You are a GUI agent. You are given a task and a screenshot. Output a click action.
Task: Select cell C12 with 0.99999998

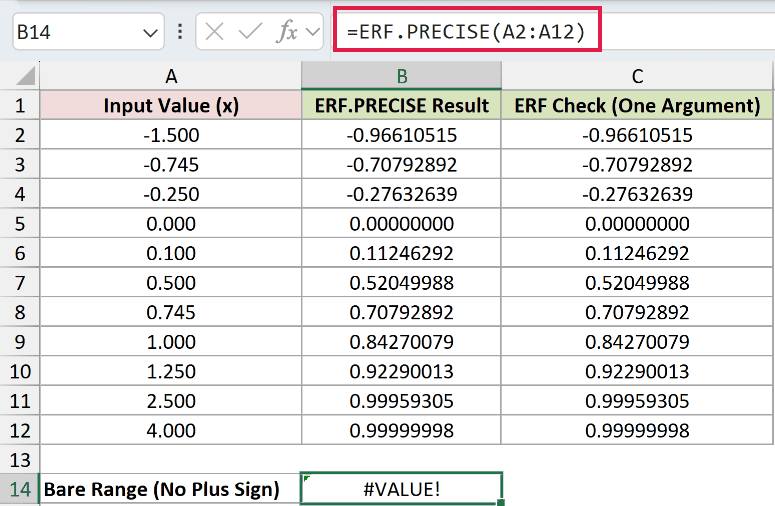637,430
